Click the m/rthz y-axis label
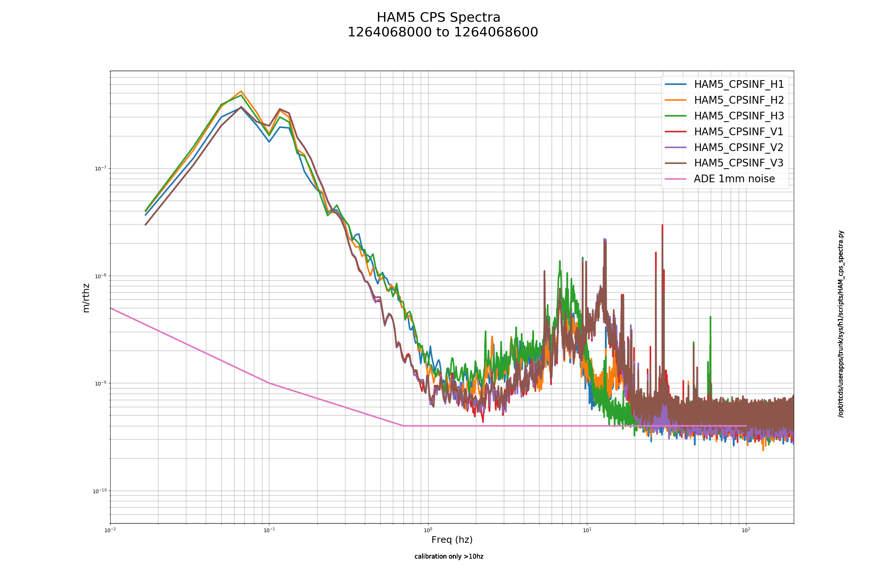 pos(86,298)
